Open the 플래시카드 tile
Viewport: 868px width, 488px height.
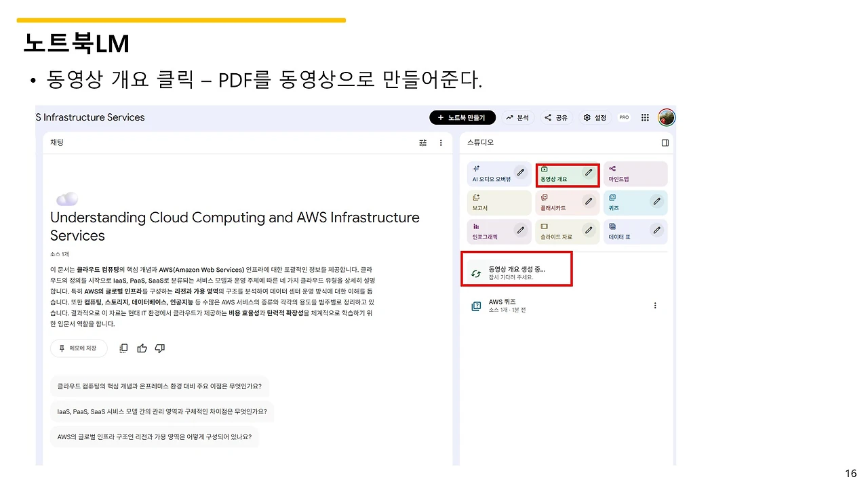tap(568, 203)
